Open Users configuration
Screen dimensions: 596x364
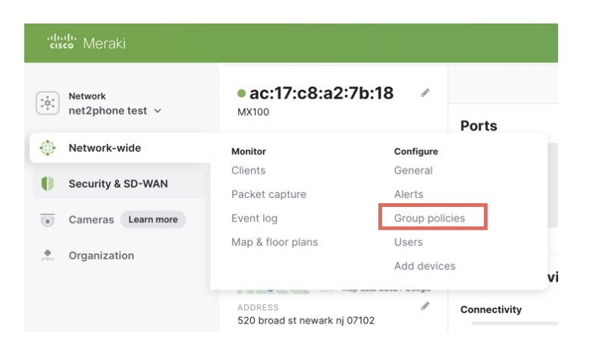pyautogui.click(x=408, y=242)
